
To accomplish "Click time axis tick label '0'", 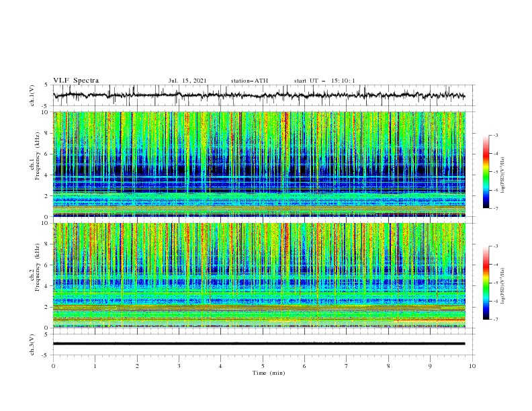I will pyautogui.click(x=53, y=366).
